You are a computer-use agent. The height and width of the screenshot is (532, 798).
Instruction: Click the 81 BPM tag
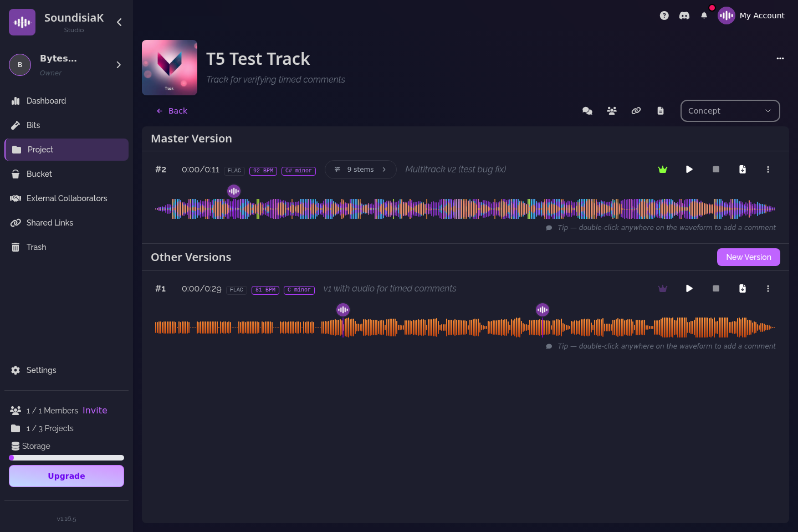coord(265,290)
